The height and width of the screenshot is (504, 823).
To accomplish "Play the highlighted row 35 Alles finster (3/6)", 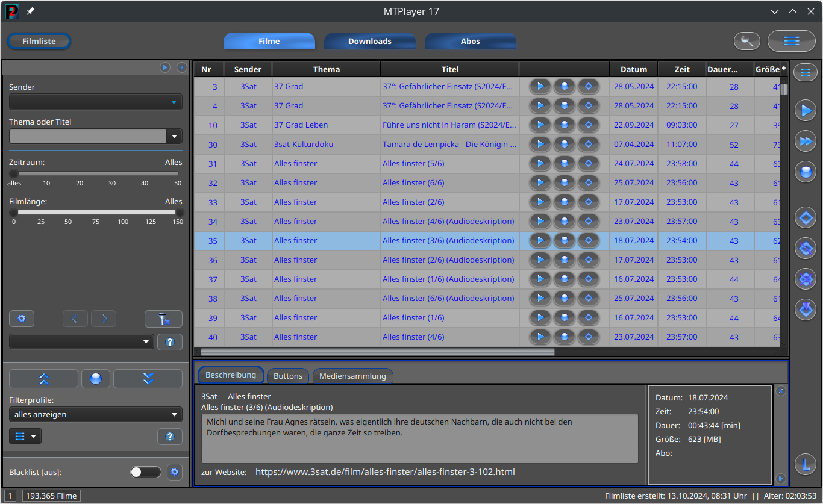I will coord(540,241).
